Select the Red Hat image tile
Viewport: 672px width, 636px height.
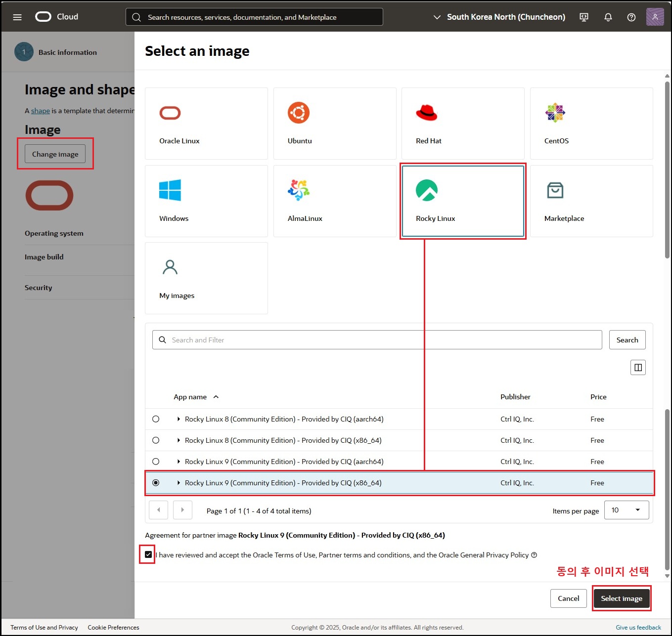tap(463, 124)
